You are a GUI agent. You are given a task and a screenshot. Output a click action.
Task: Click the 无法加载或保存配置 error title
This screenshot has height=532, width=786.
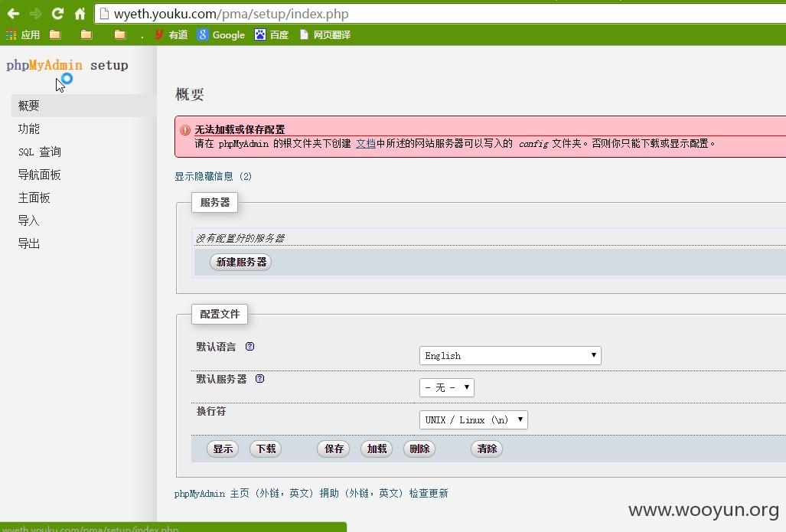point(240,129)
